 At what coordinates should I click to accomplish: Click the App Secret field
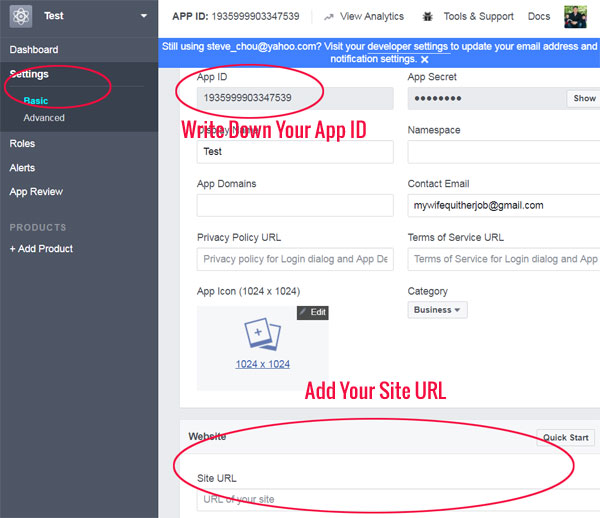[487, 98]
